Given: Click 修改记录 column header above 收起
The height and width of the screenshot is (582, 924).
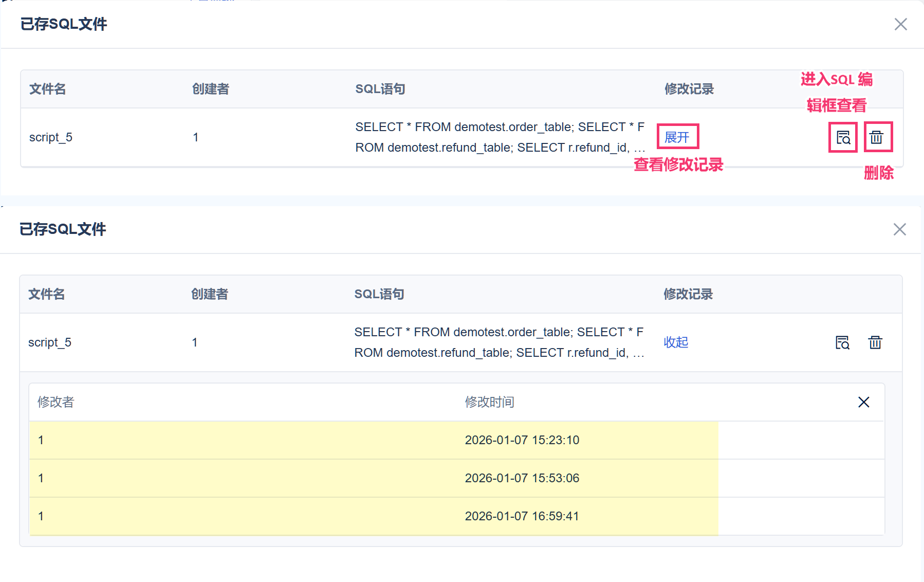Looking at the screenshot, I should point(688,294).
